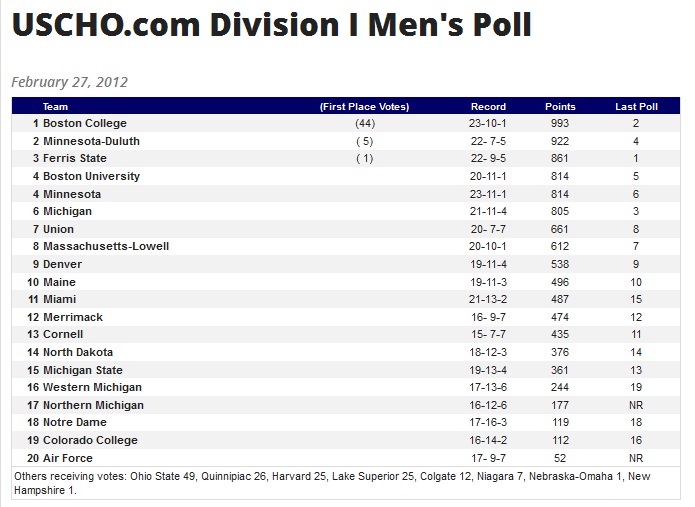
Task: Click the Merrimack team name
Action: (x=72, y=317)
